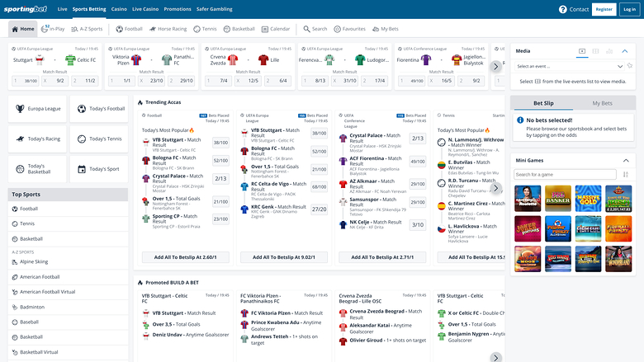644x362 pixels.
Task: Click the Register button
Action: pos(604,9)
